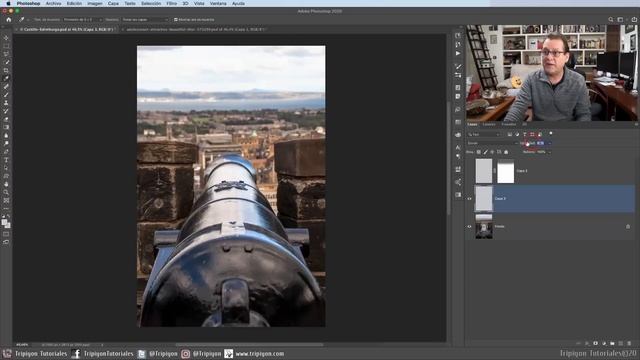Toggle lock position button
The height and width of the screenshot is (360, 640).
(492, 152)
